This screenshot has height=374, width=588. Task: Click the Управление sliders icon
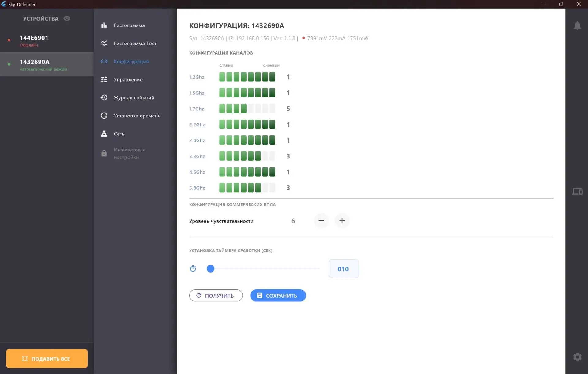[x=104, y=79]
